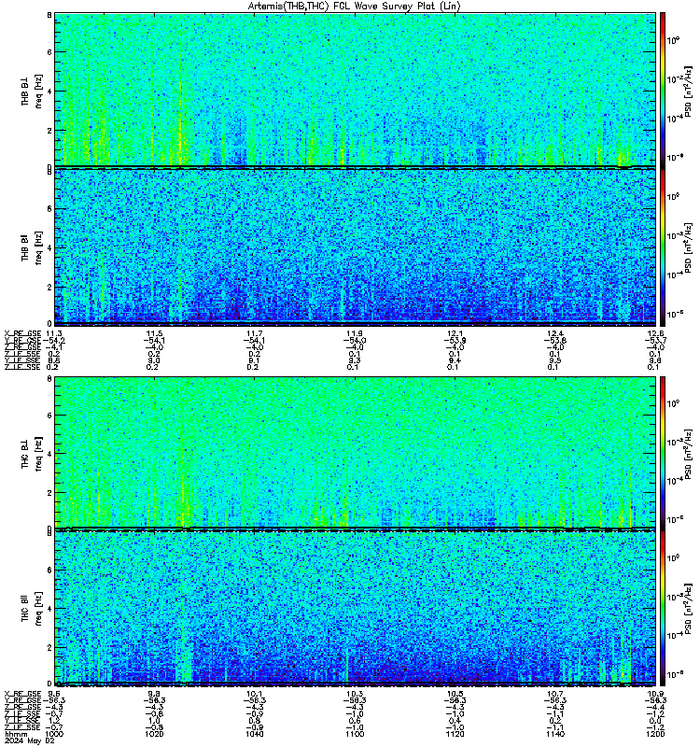Click the 'hhmm' time axis label

pyautogui.click(x=16, y=734)
